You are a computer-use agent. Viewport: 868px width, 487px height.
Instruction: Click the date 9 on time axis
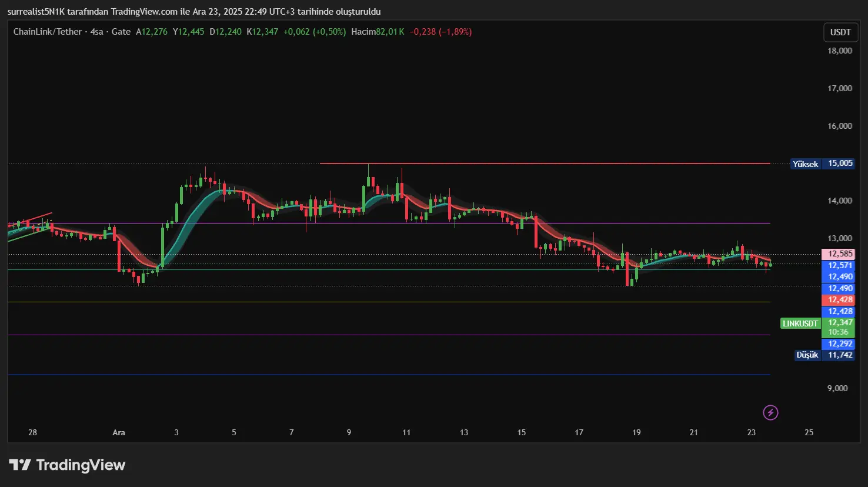tap(349, 433)
